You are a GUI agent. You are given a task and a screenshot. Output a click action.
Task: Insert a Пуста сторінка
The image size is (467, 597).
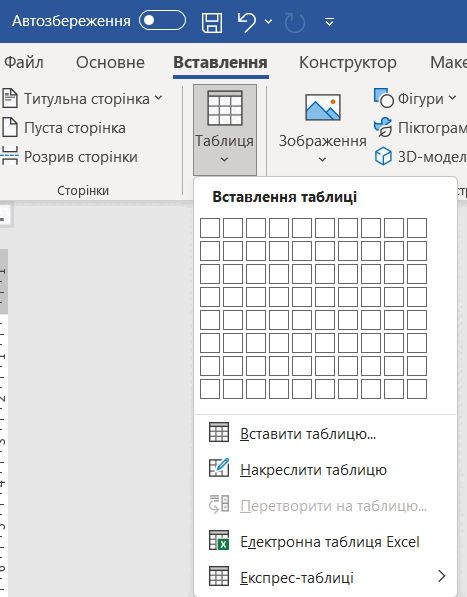[64, 128]
